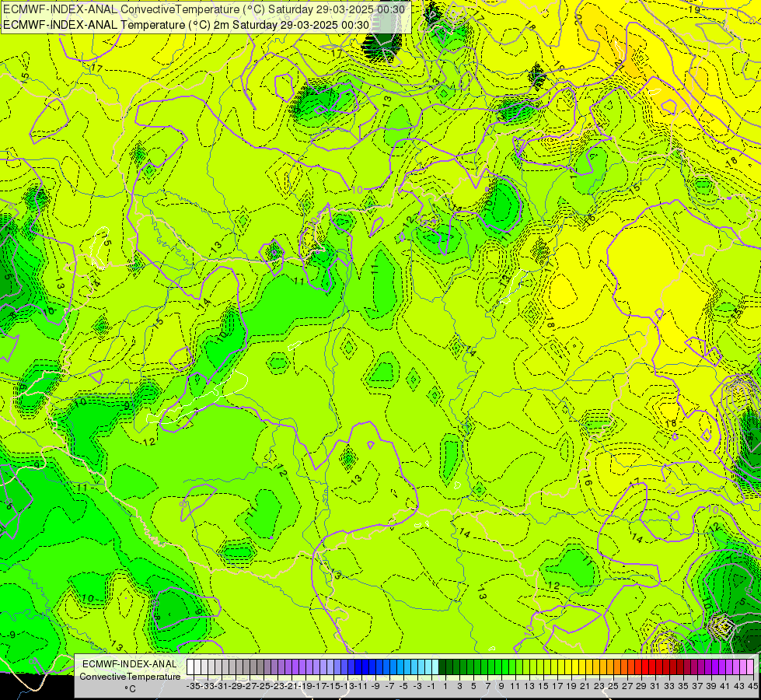761x700 pixels.
Task: Select the yellow swatch above legend value 17
Action: [x=553, y=667]
